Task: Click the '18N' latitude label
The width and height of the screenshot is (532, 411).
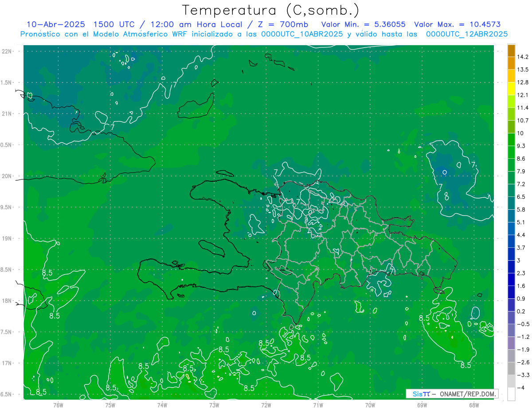Action: [8, 301]
